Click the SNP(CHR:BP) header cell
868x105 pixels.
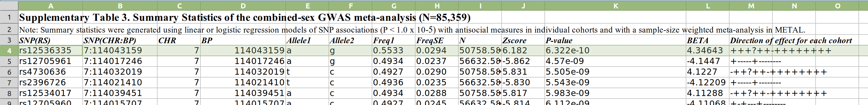(x=120, y=40)
